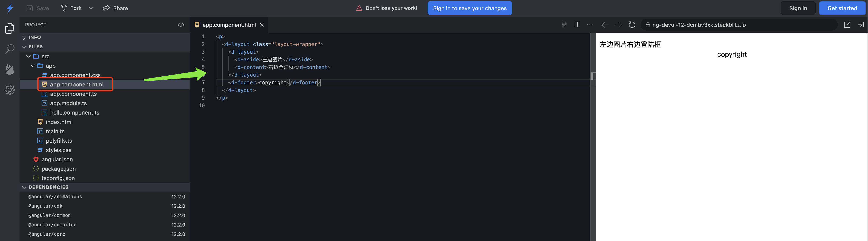Image resolution: width=868 pixels, height=241 pixels.
Task: Click the d-aside code line
Action: [x=274, y=60]
